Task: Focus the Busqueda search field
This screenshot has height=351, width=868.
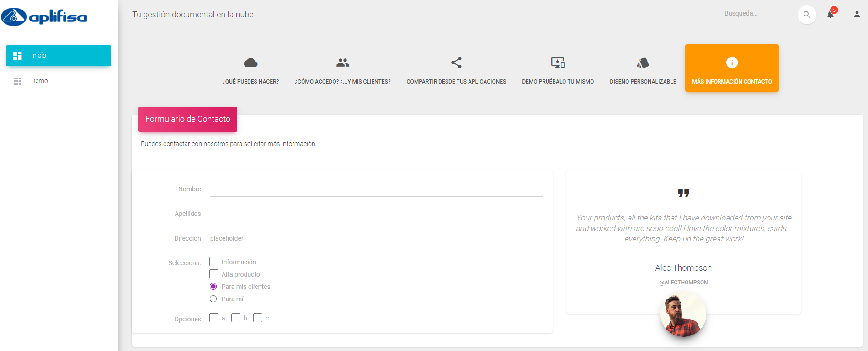Action: click(x=760, y=14)
